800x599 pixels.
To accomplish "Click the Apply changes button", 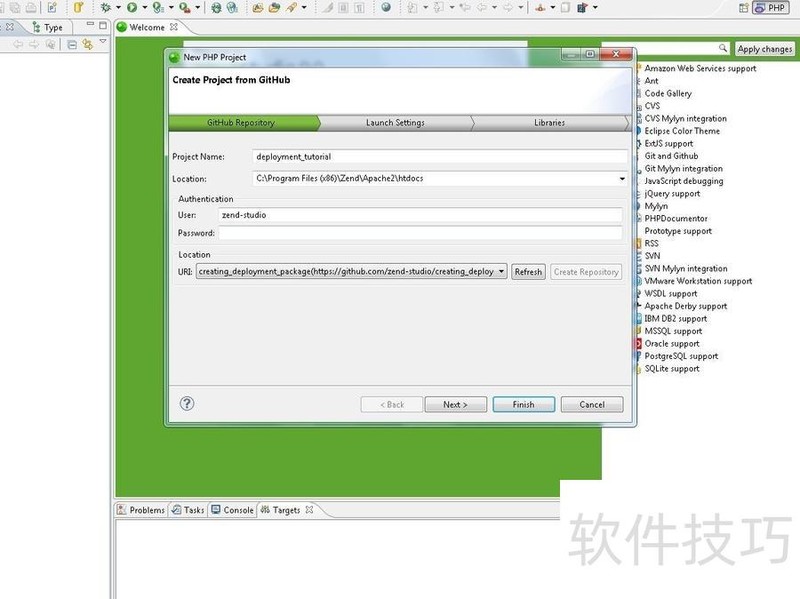I will pos(764,49).
